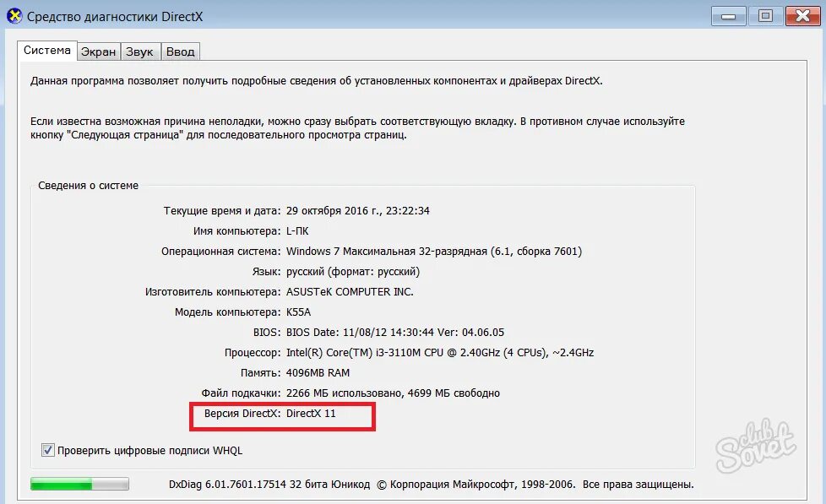The image size is (826, 504).
Task: Open the Ввод tab
Action: pos(180,51)
